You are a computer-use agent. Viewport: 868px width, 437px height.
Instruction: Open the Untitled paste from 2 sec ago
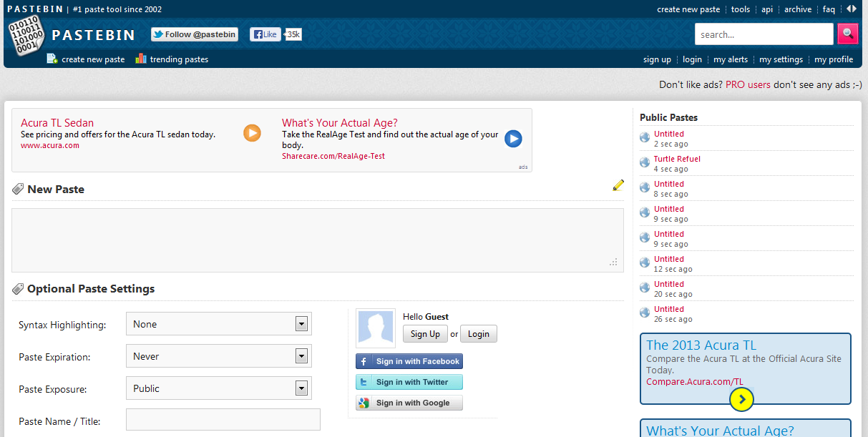[669, 134]
